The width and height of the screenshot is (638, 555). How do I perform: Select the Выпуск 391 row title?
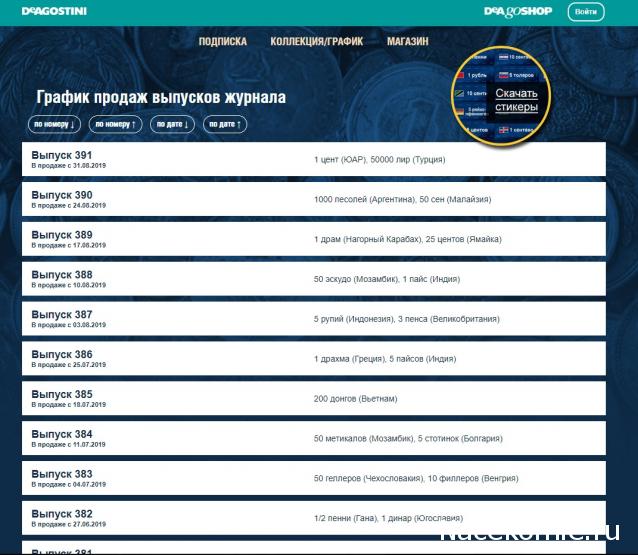pyautogui.click(x=62, y=155)
